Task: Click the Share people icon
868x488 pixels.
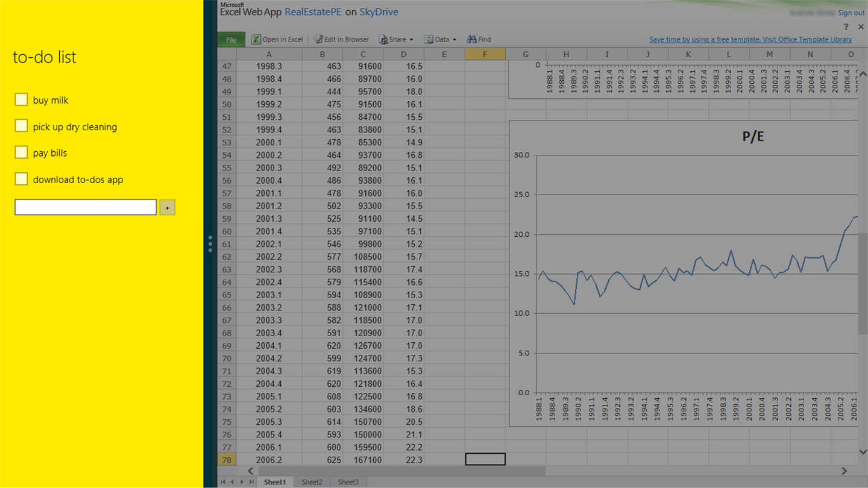Action: point(383,39)
